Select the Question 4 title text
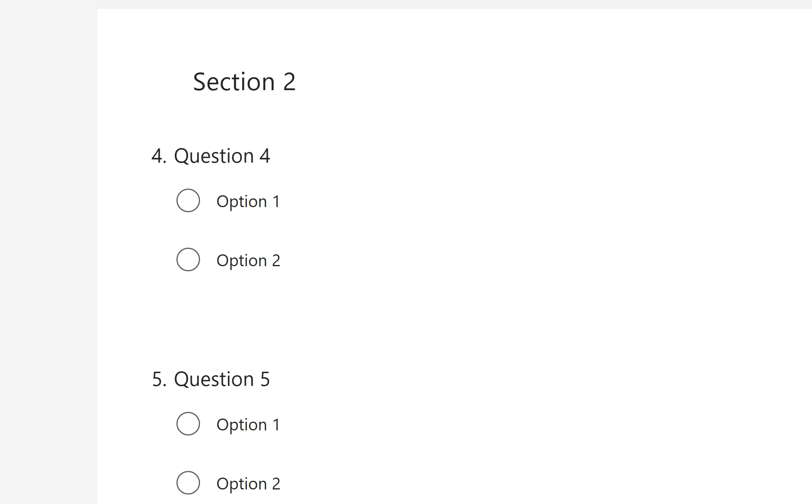The width and height of the screenshot is (812, 504). tap(222, 156)
